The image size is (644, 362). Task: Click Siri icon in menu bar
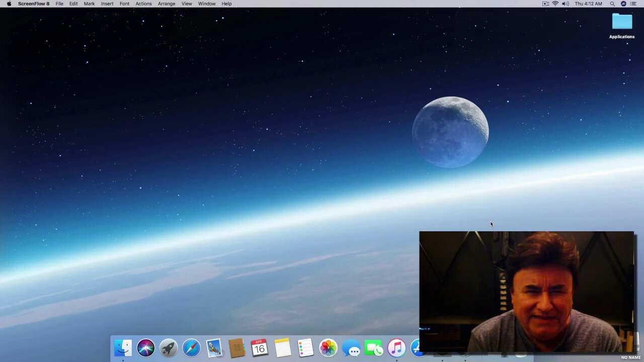[x=623, y=4]
